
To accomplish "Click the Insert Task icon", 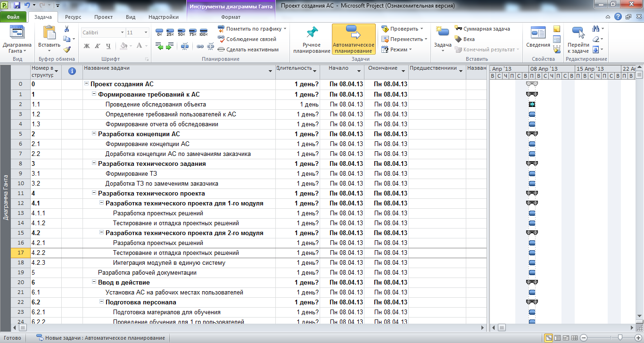I will (x=443, y=32).
